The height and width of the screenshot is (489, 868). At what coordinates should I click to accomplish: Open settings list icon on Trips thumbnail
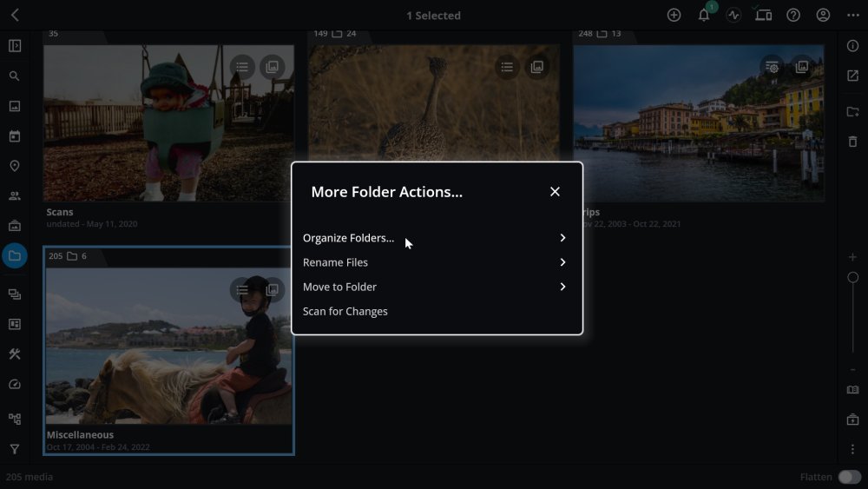coord(773,67)
